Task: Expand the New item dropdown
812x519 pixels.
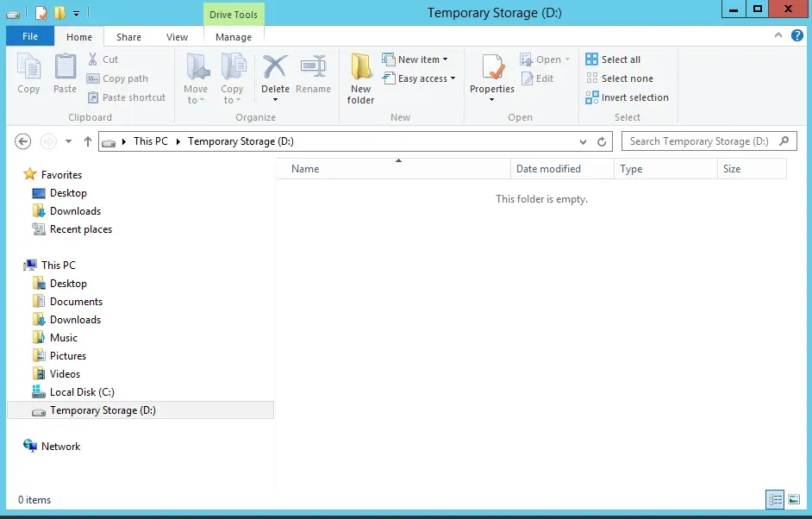Action: 423,59
